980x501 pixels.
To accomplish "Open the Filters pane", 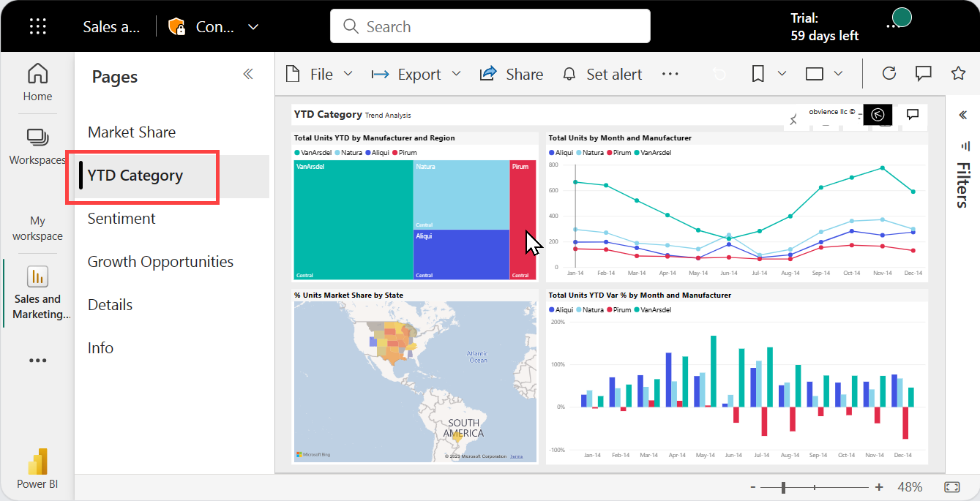I will (962, 183).
